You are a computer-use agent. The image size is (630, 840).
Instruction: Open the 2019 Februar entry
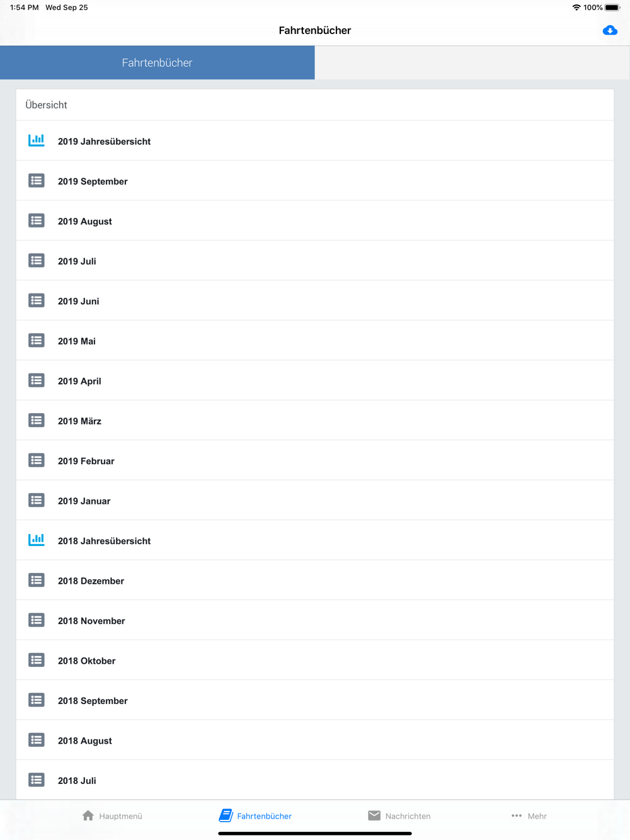tap(315, 460)
